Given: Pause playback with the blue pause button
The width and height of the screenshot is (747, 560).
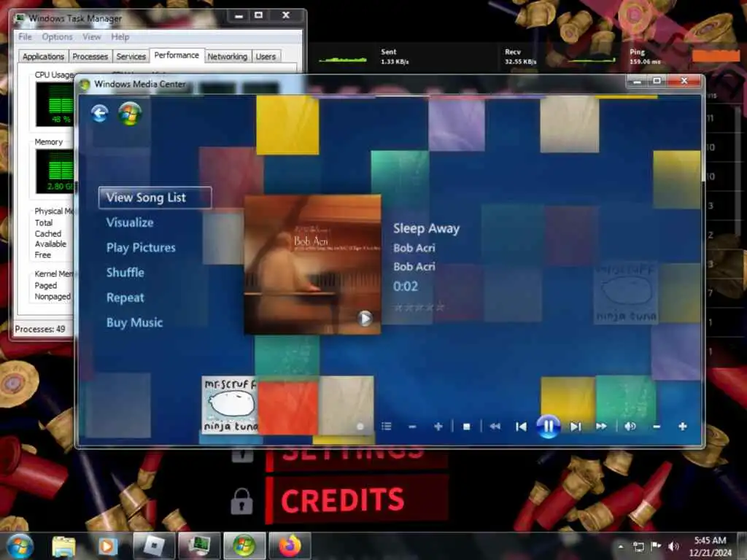Looking at the screenshot, I should [548, 426].
